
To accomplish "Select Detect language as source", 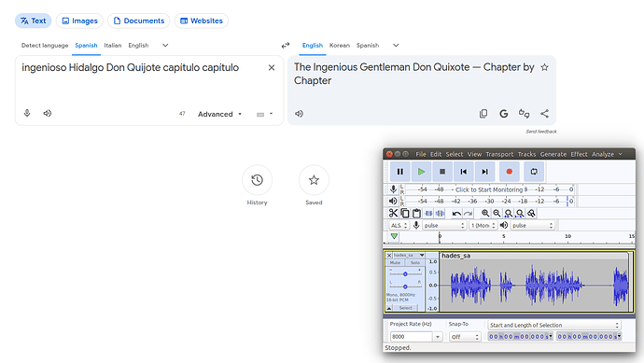I will (45, 45).
